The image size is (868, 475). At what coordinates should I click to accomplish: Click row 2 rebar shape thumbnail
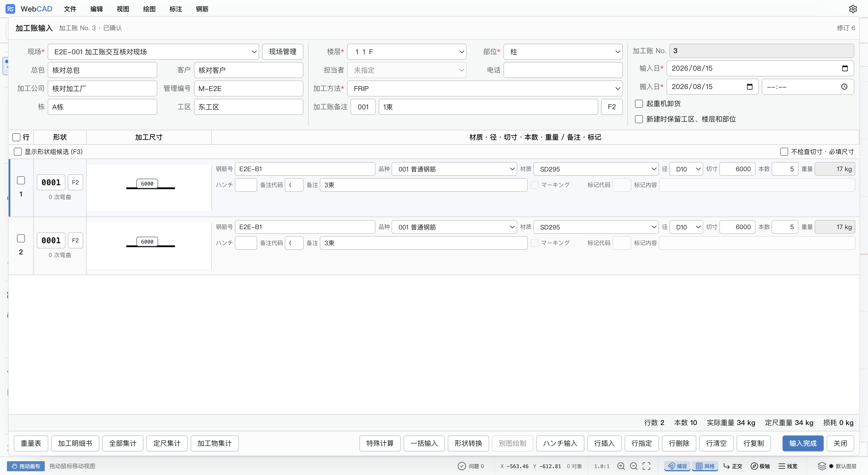click(x=149, y=246)
